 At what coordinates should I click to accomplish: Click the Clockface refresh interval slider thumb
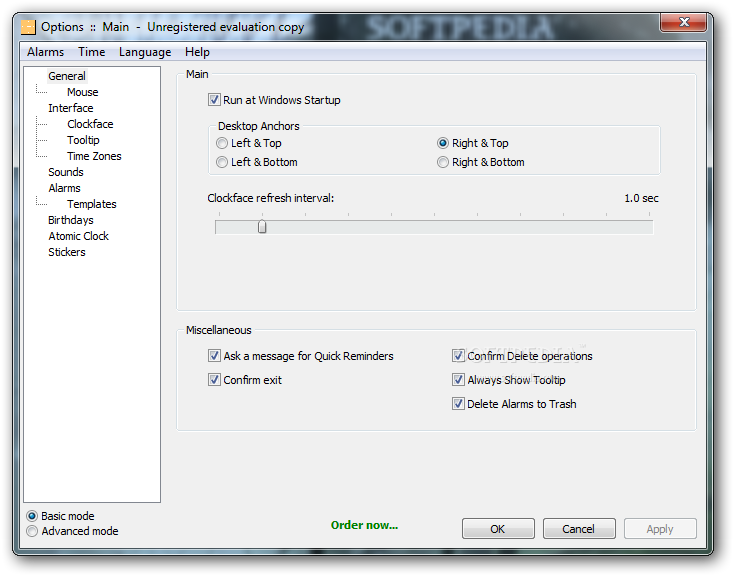(262, 226)
